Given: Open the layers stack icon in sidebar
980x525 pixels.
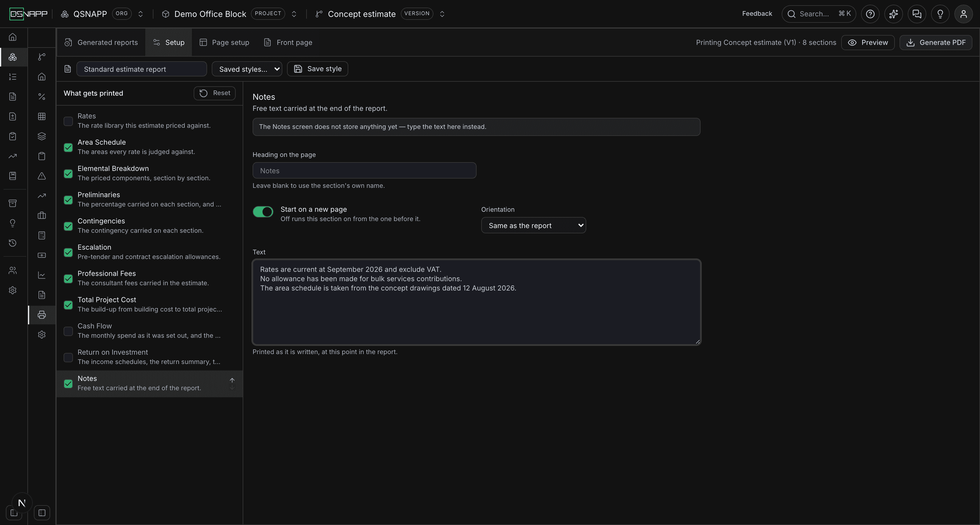Looking at the screenshot, I should tap(42, 136).
